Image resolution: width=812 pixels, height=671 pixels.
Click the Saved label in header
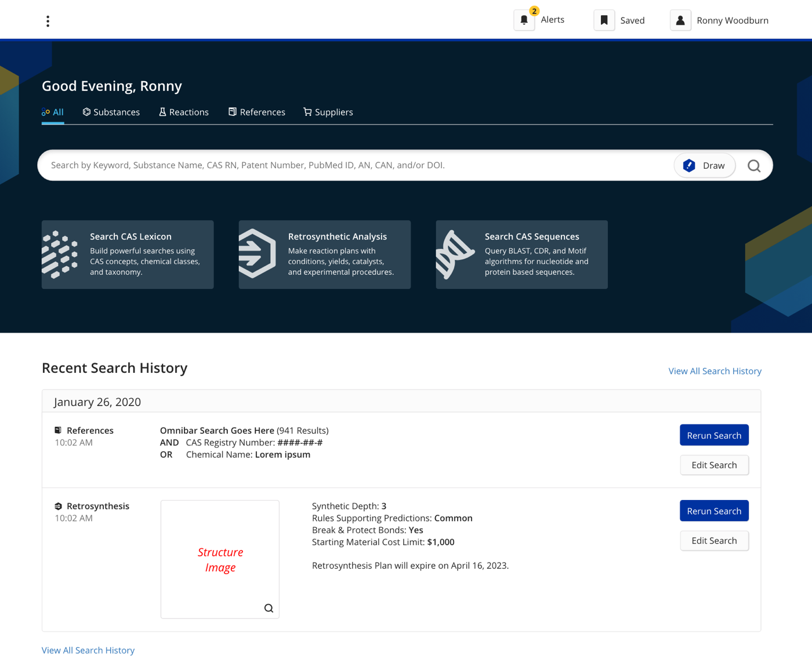pyautogui.click(x=633, y=21)
